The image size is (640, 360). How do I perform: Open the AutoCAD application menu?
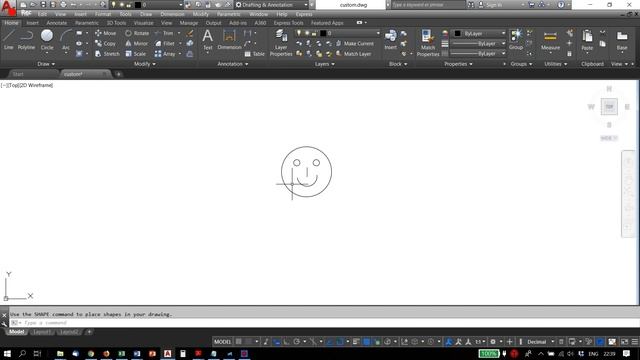(8, 7)
